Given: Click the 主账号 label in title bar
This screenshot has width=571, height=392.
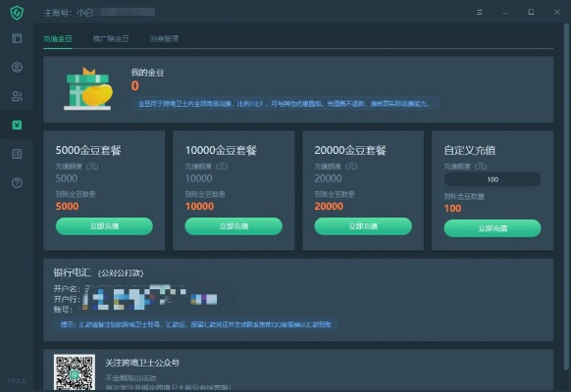Looking at the screenshot, I should point(58,13).
